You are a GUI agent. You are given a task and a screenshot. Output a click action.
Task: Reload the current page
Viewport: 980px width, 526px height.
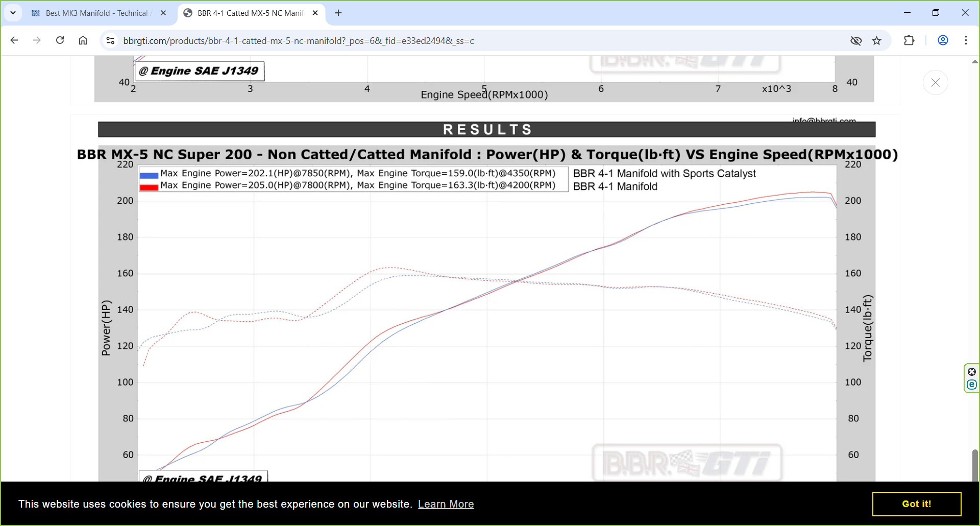coord(60,40)
